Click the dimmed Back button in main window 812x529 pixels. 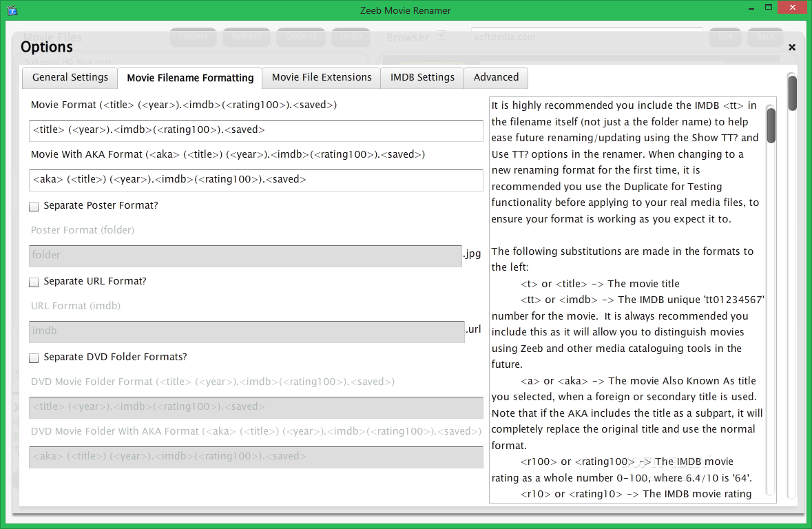(765, 37)
